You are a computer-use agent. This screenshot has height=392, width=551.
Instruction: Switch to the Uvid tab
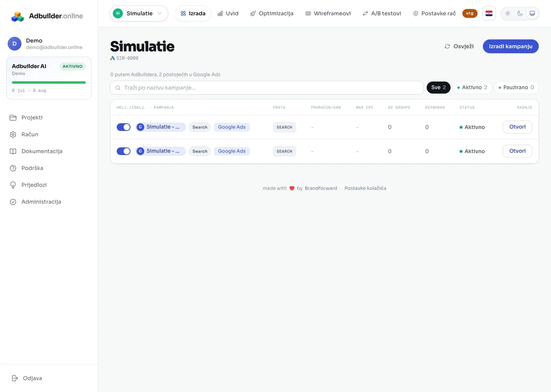(228, 13)
